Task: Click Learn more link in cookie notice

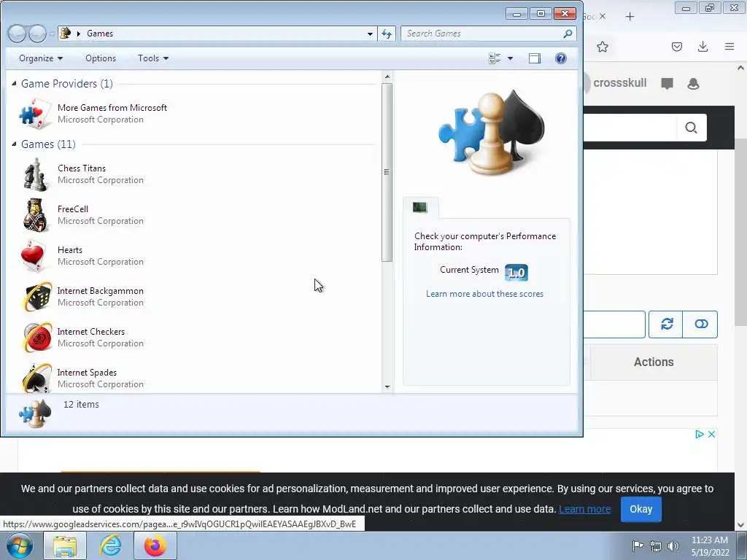Action: 584,509
